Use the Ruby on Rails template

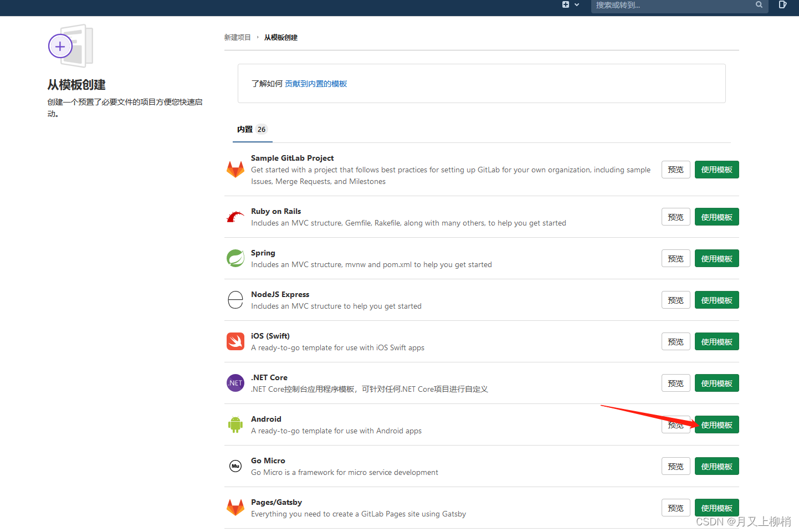click(717, 217)
